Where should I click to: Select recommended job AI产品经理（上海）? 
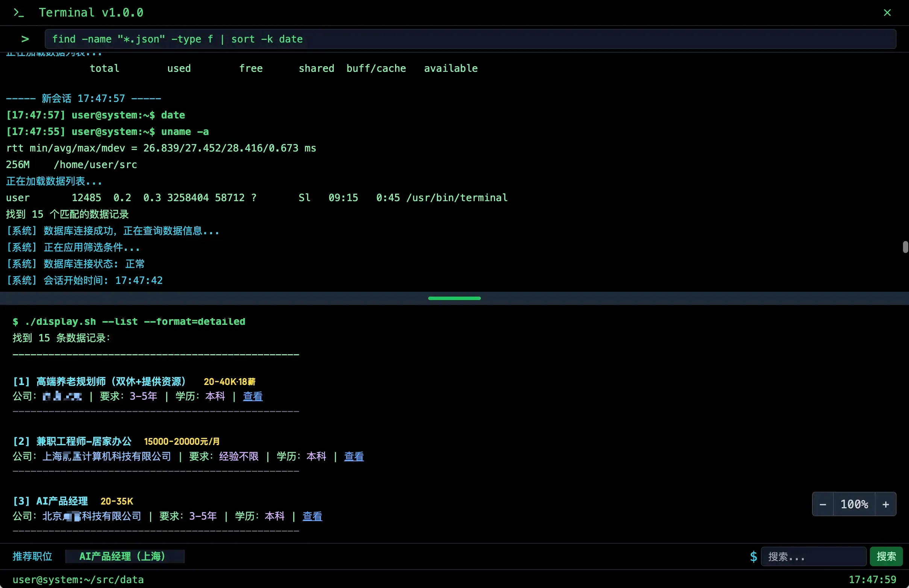(124, 556)
